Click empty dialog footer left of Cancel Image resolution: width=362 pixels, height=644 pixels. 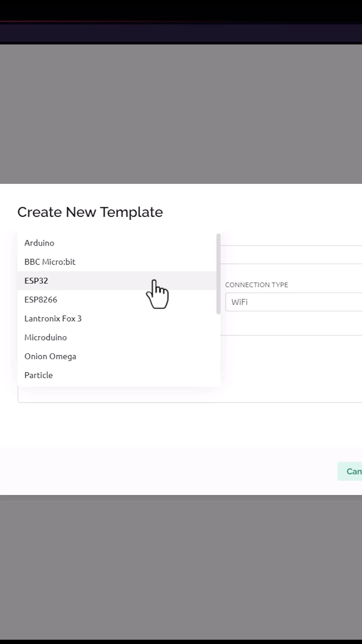click(x=168, y=471)
